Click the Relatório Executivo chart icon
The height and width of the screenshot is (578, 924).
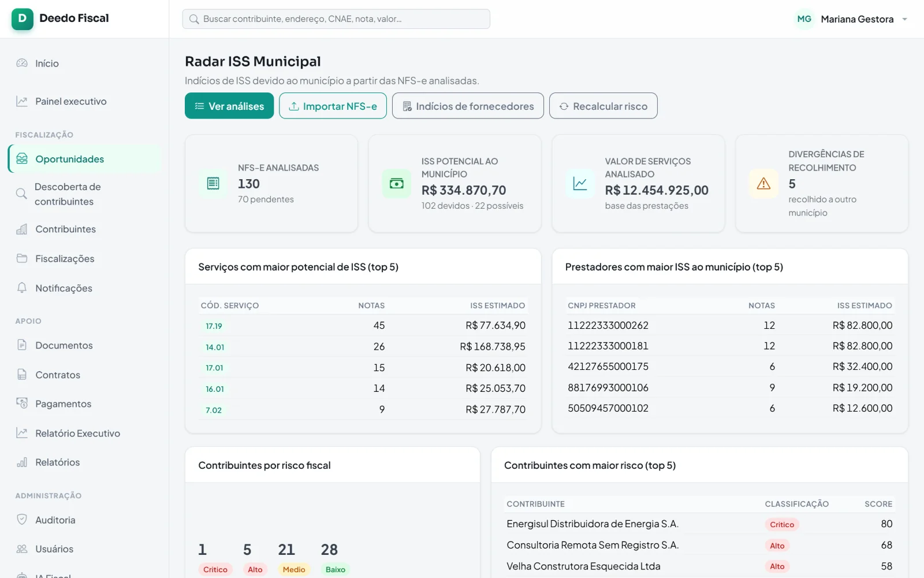coord(22,433)
